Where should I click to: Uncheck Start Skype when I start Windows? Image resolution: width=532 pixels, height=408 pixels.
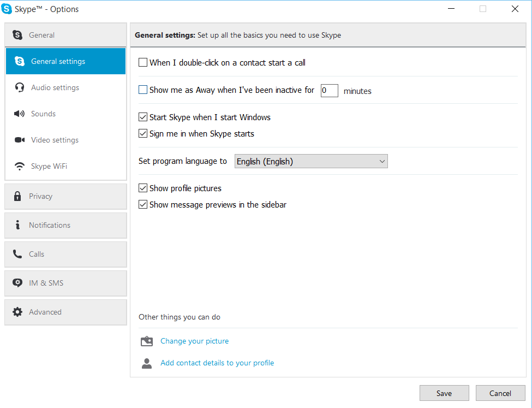coord(143,117)
